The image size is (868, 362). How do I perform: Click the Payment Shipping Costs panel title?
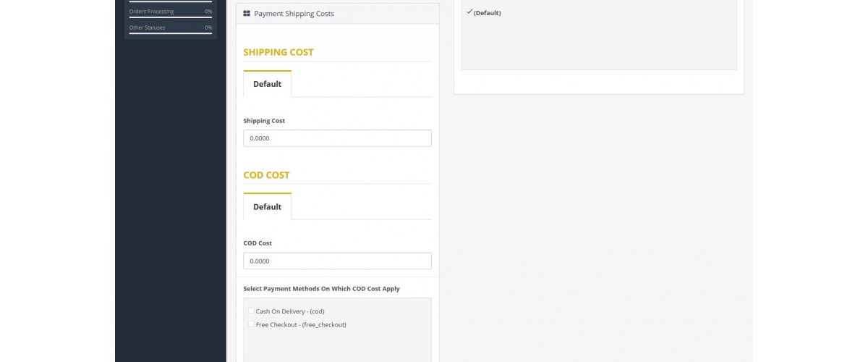coord(294,14)
